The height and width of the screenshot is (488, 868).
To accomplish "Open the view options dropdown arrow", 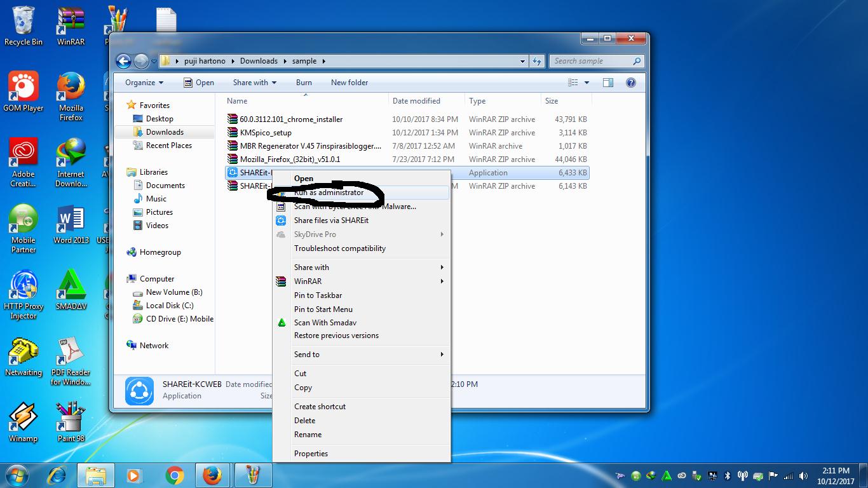I will (x=587, y=83).
